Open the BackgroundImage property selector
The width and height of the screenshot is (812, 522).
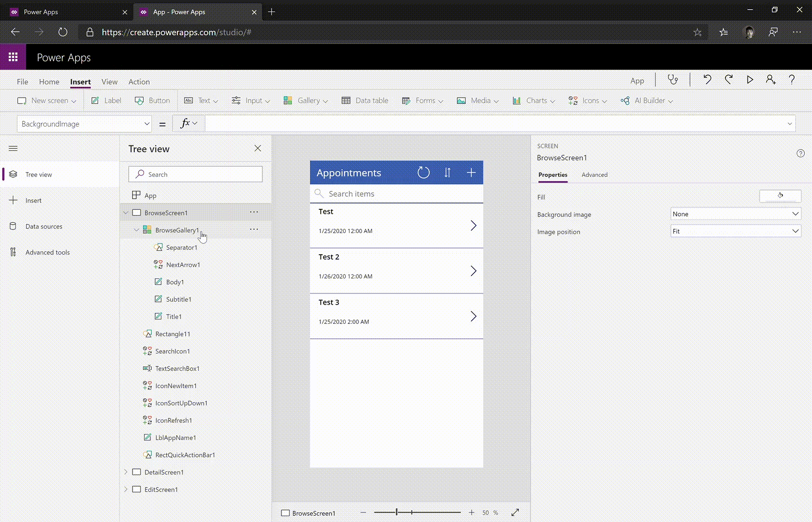pos(85,124)
